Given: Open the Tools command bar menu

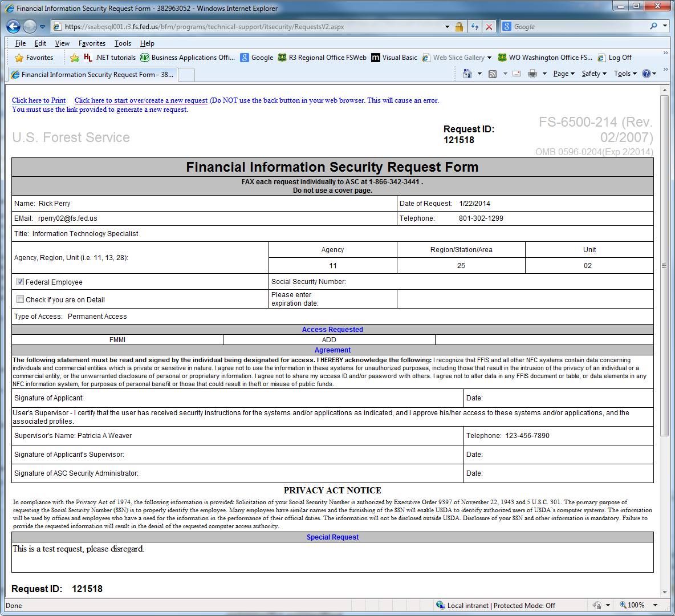Looking at the screenshot, I should click(x=625, y=74).
